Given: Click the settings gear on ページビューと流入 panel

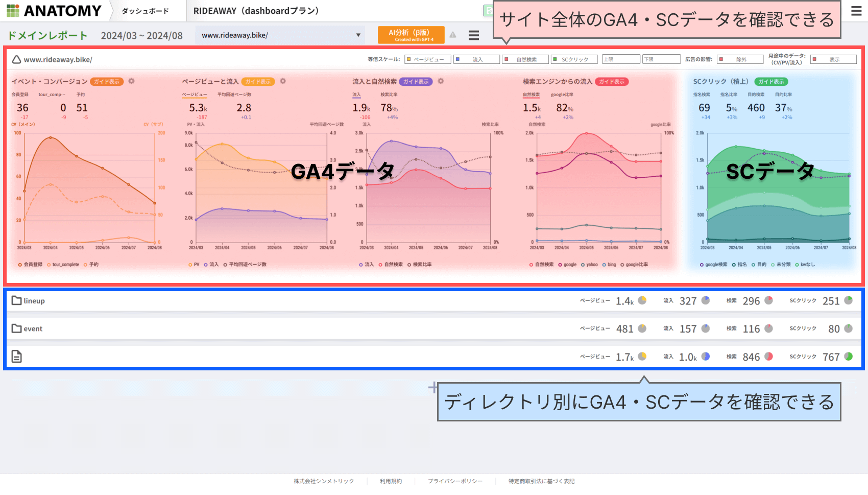Looking at the screenshot, I should 283,81.
